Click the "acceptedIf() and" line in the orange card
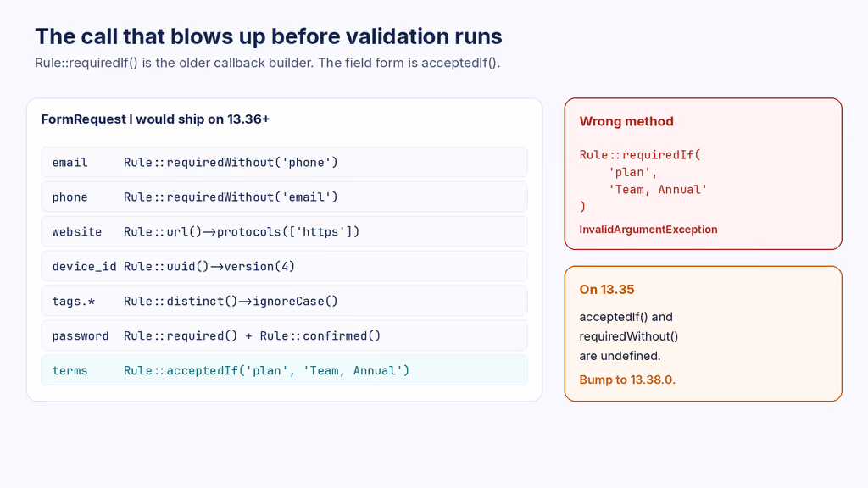The height and width of the screenshot is (488, 868). (626, 317)
